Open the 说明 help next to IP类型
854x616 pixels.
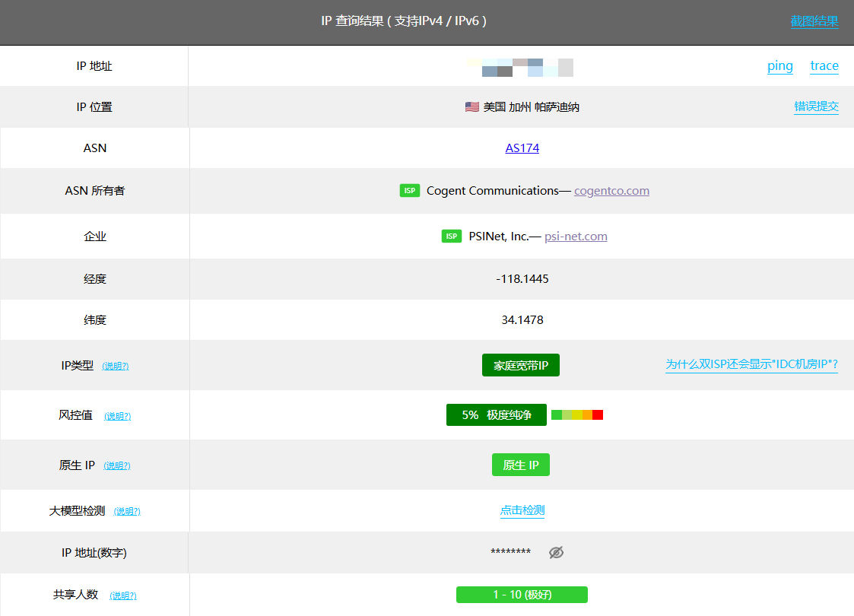[116, 367]
